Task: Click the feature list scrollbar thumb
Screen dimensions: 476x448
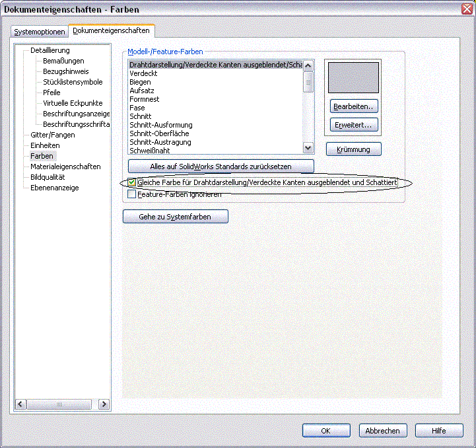Action: pos(308,82)
